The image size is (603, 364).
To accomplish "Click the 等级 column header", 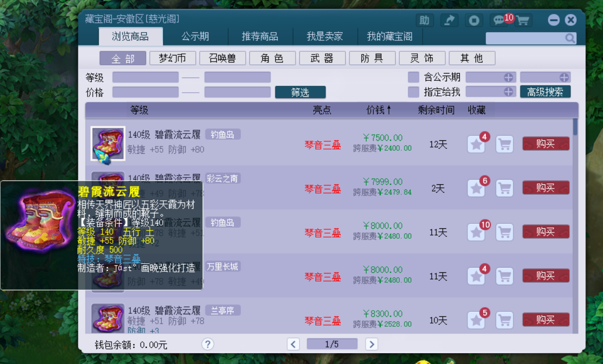I will coord(139,110).
